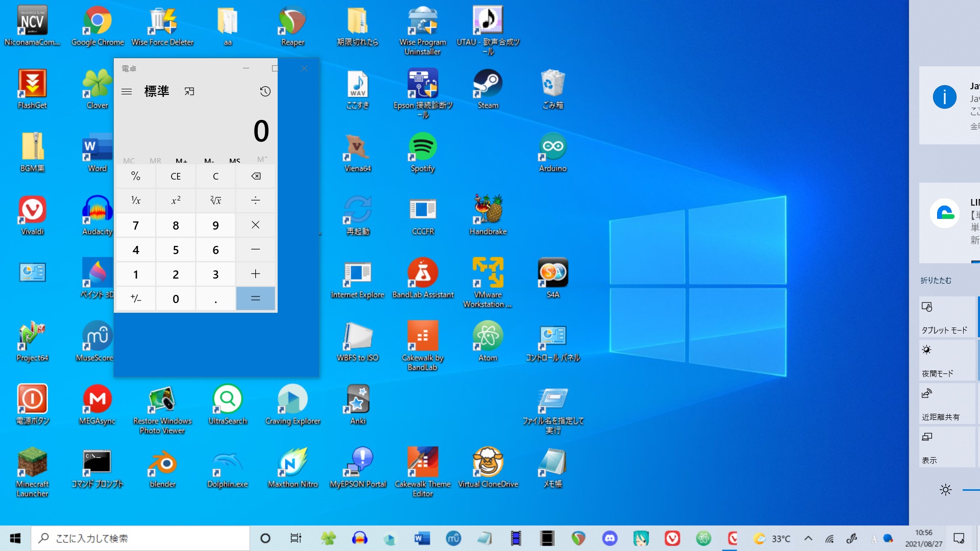Select the Handbrake desktop icon
980x551 pixels.
(x=488, y=215)
